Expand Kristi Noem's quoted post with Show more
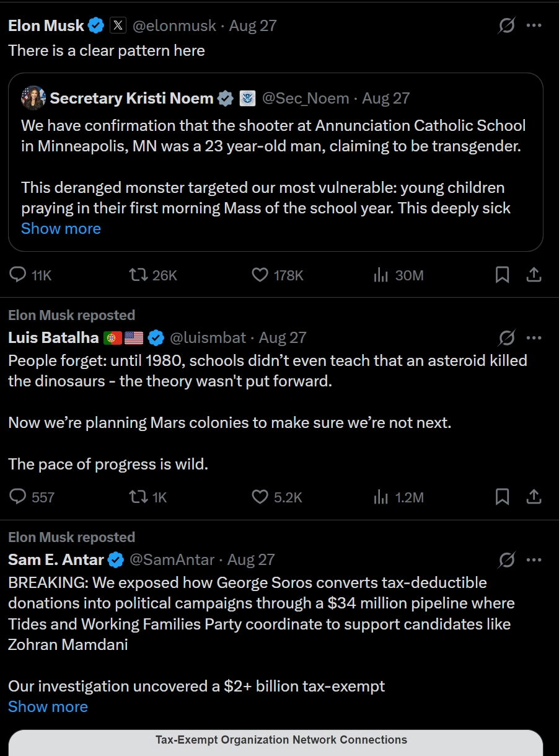The image size is (559, 756). pyautogui.click(x=61, y=229)
